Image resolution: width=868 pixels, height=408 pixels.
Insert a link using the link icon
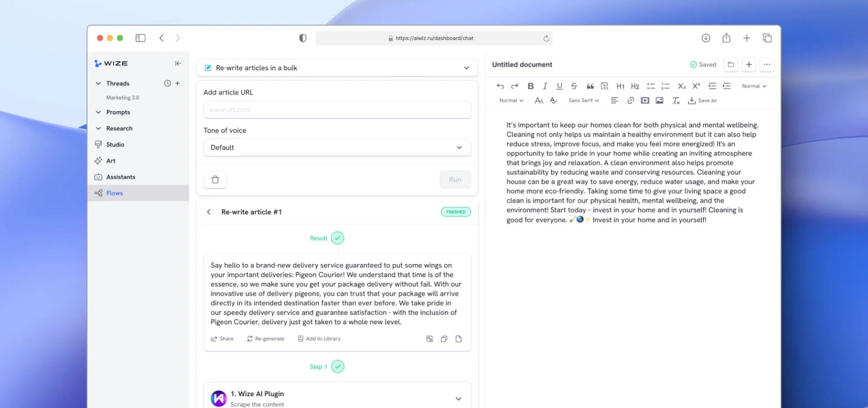[x=630, y=100]
